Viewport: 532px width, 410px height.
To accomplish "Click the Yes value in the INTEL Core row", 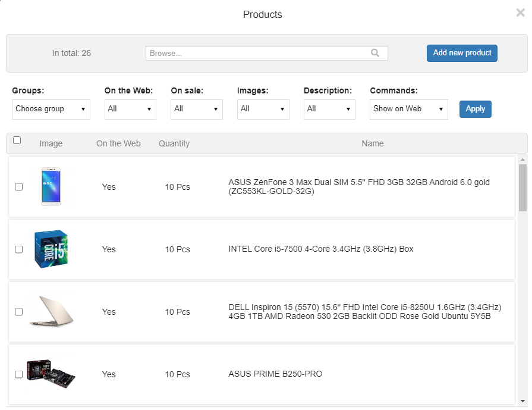I will tap(109, 249).
